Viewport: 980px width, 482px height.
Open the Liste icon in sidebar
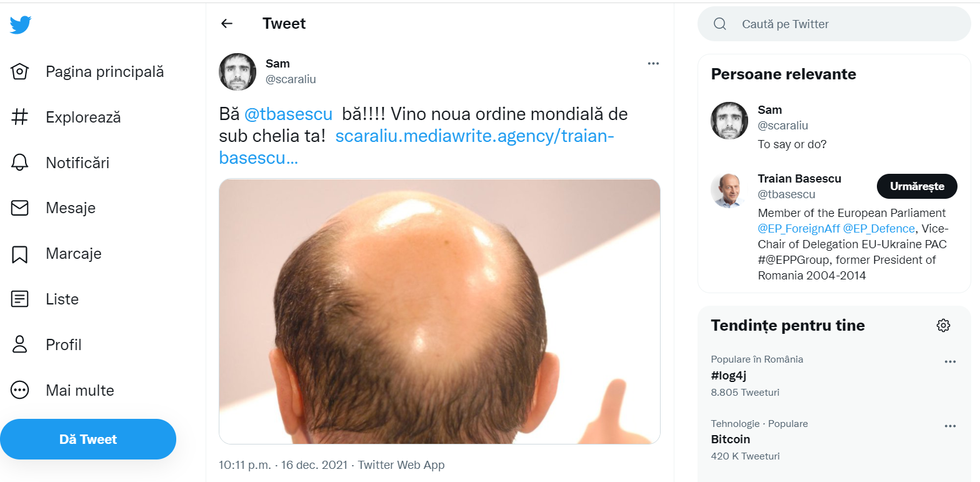pyautogui.click(x=20, y=299)
